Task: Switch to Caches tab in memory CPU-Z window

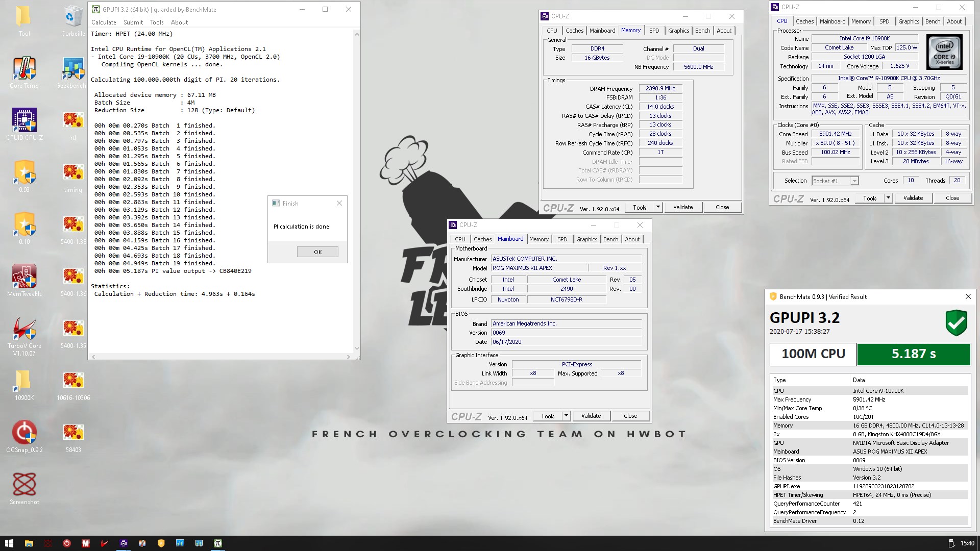Action: (x=574, y=31)
